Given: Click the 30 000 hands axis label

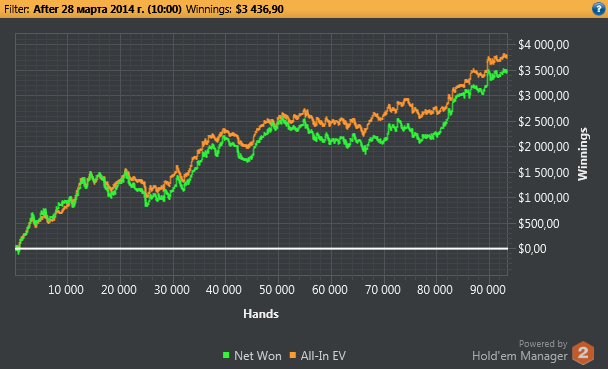Looking at the screenshot, I should point(172,290).
